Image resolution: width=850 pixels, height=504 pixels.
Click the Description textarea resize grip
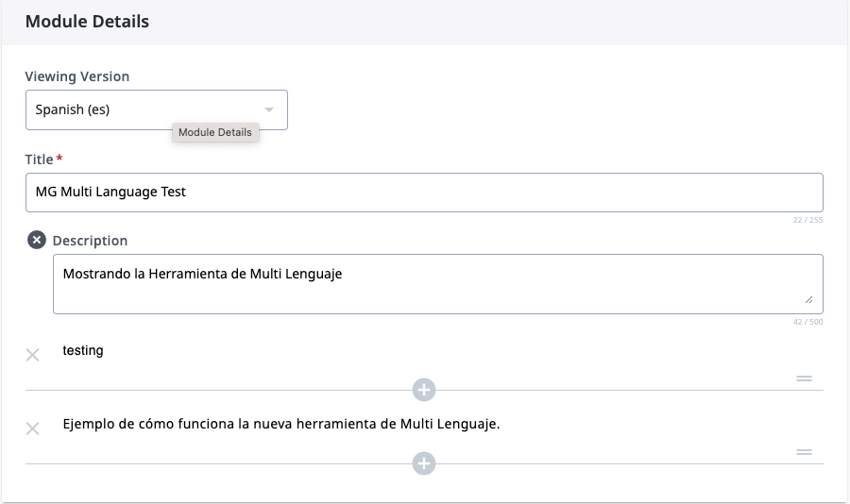click(x=808, y=300)
